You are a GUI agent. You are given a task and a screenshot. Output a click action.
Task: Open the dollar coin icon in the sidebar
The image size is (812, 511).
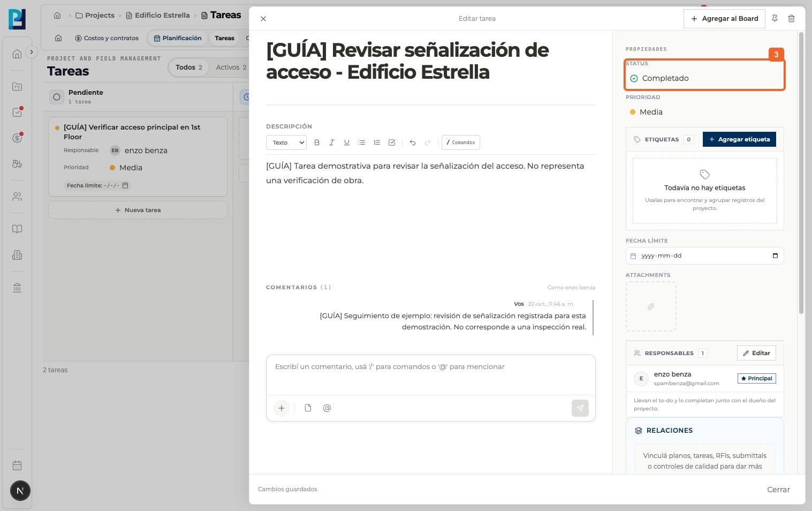click(17, 138)
